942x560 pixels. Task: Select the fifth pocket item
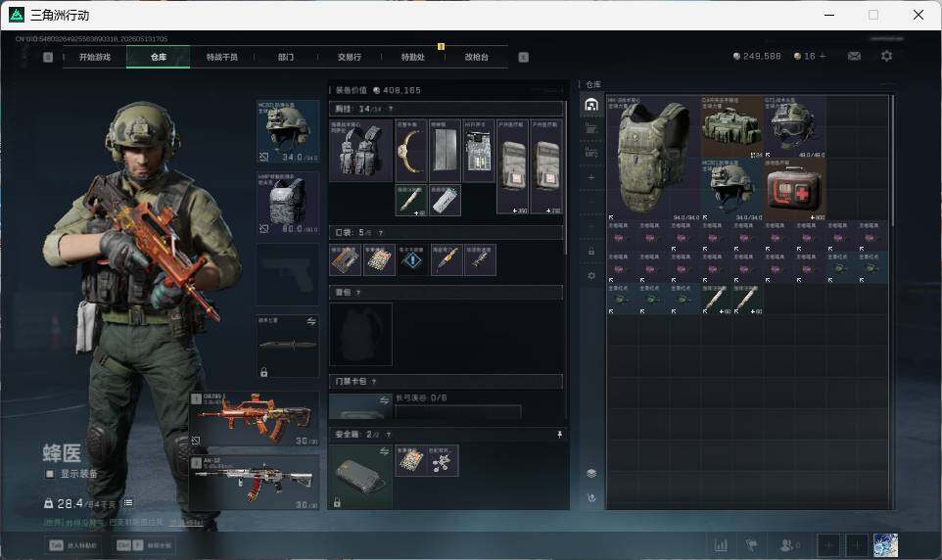coord(480,259)
